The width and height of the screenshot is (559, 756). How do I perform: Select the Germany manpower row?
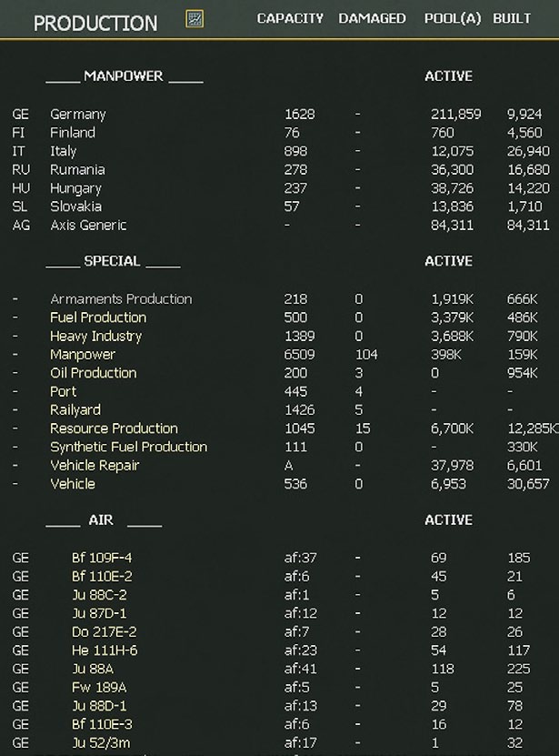click(77, 115)
